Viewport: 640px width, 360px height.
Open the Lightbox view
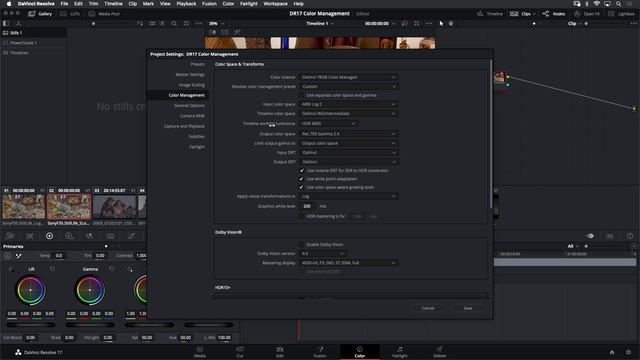(x=621, y=13)
